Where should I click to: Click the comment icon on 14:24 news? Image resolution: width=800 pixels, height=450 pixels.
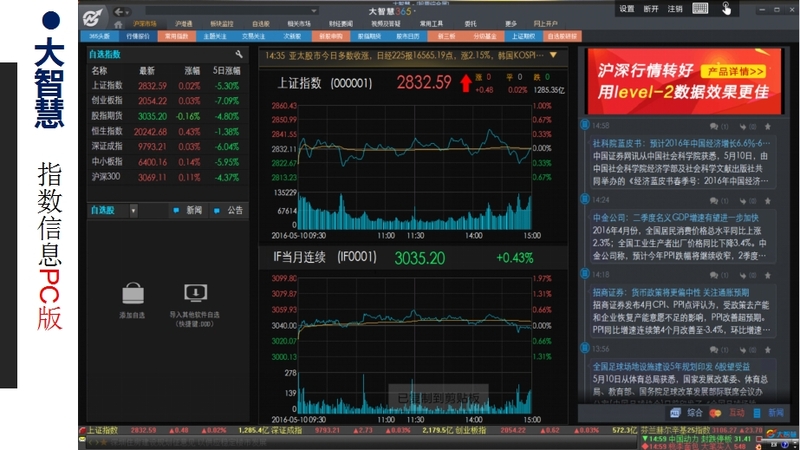(714, 201)
